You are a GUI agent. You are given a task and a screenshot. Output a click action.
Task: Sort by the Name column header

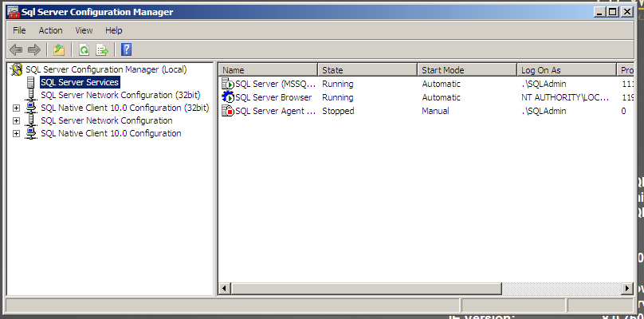click(269, 70)
